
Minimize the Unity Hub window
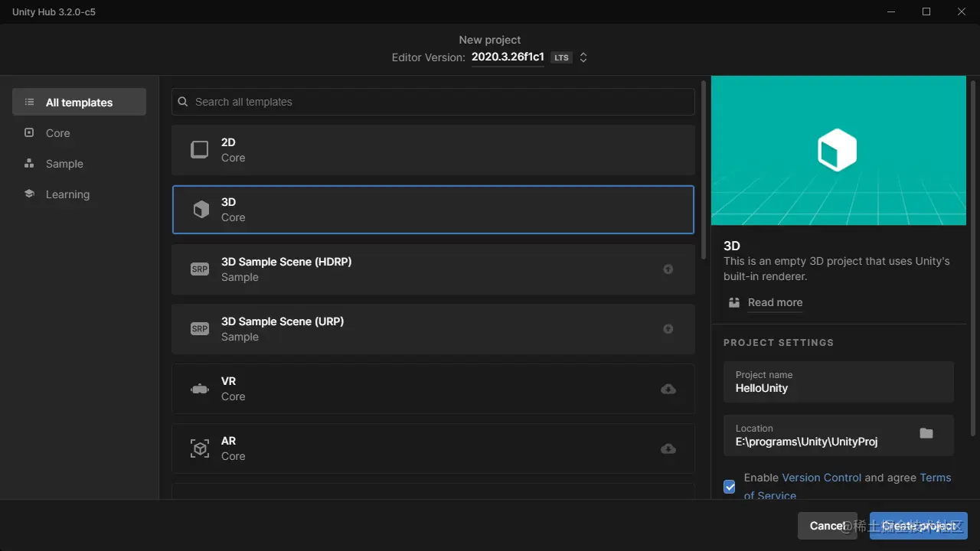(891, 11)
